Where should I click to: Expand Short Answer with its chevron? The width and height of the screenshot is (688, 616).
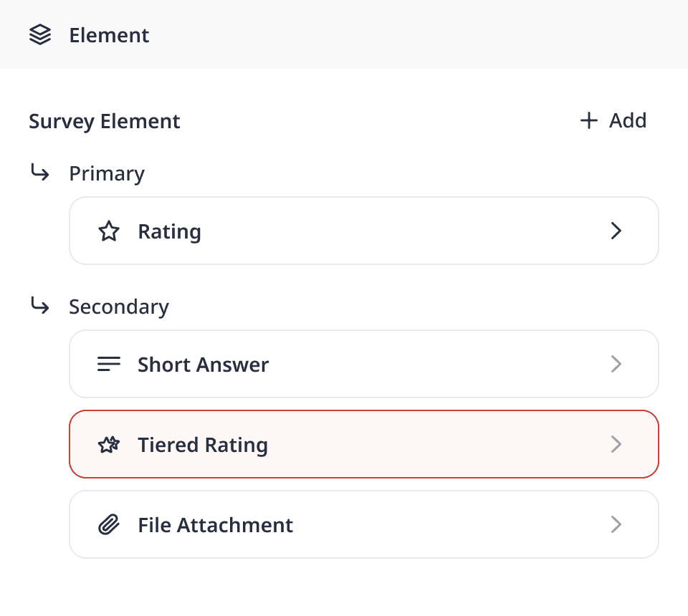click(616, 364)
